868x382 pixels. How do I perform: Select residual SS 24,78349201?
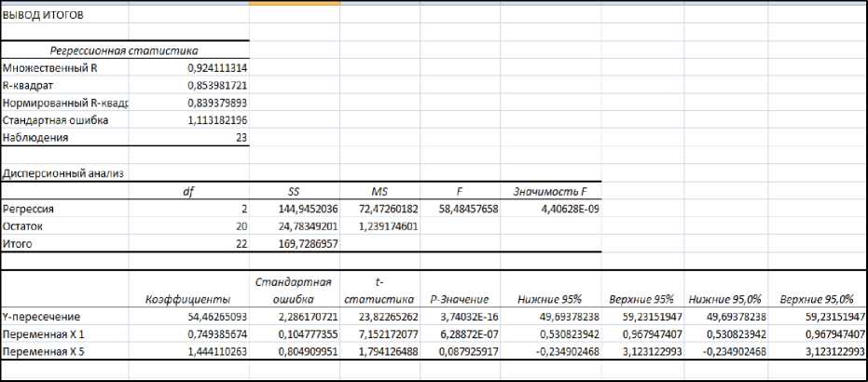tap(309, 226)
